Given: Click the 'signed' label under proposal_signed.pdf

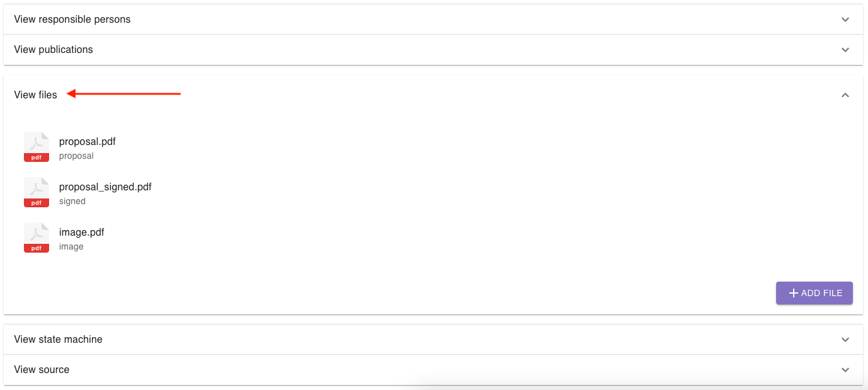Looking at the screenshot, I should (72, 201).
